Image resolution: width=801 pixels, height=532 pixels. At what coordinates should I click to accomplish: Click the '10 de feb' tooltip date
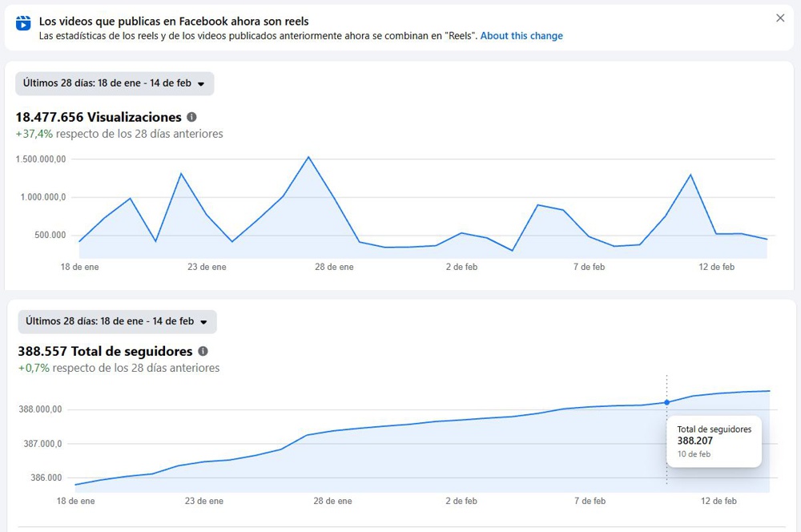694,453
